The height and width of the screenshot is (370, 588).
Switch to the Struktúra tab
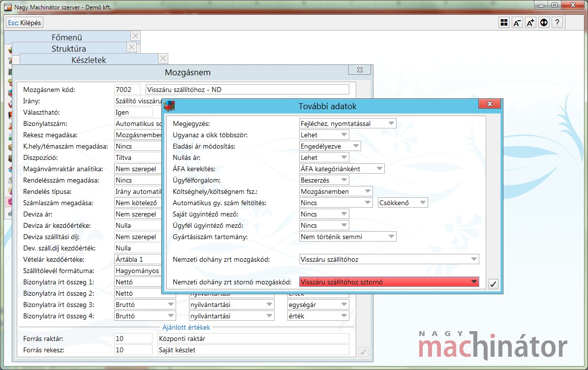click(x=68, y=48)
